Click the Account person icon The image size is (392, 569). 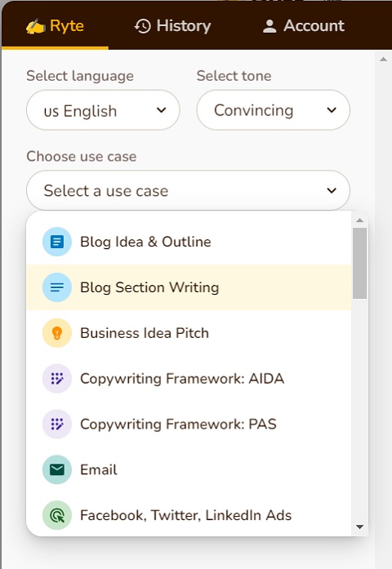(x=269, y=26)
